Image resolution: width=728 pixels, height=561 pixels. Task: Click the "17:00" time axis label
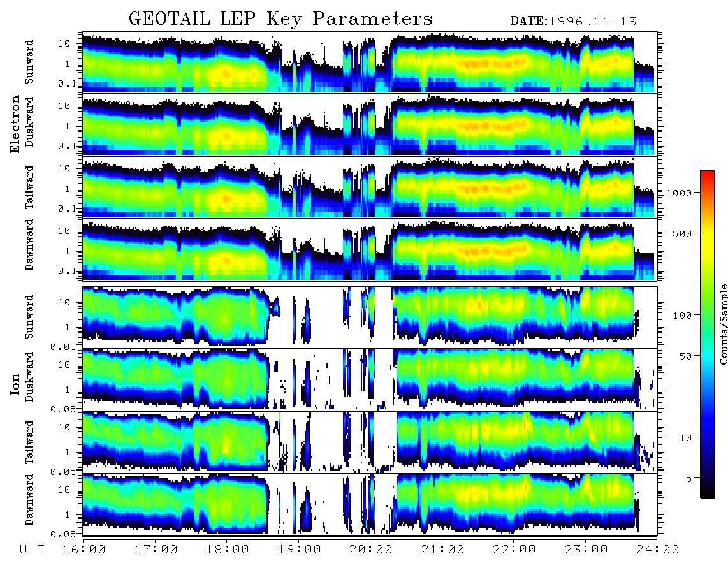click(x=156, y=550)
